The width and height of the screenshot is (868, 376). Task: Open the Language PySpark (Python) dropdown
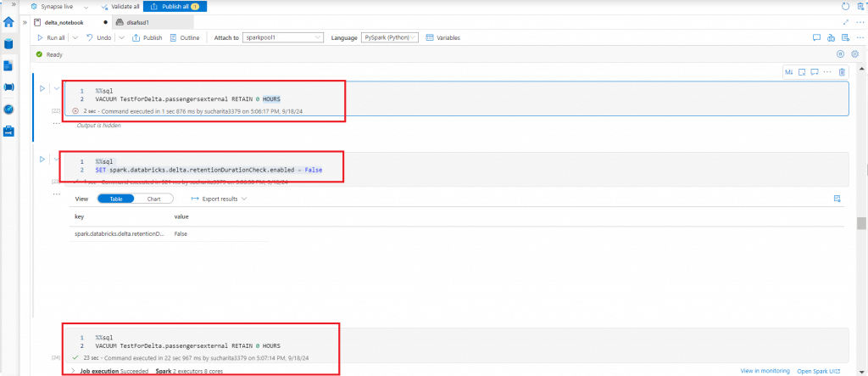coord(390,37)
